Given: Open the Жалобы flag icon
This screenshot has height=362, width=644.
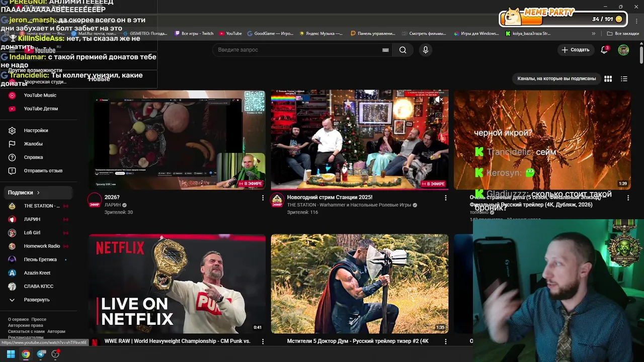Looking at the screenshot, I should (12, 144).
